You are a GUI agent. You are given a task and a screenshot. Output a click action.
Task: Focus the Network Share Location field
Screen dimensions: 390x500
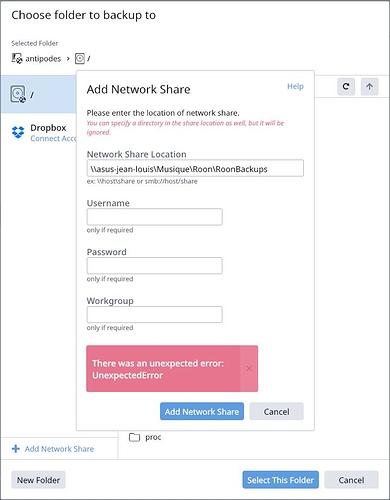[x=195, y=168]
